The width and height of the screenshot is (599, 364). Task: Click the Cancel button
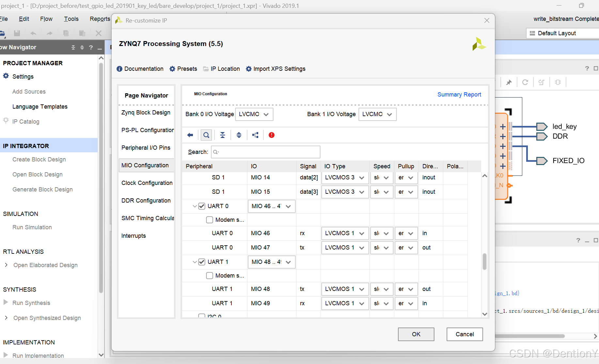tap(465, 334)
